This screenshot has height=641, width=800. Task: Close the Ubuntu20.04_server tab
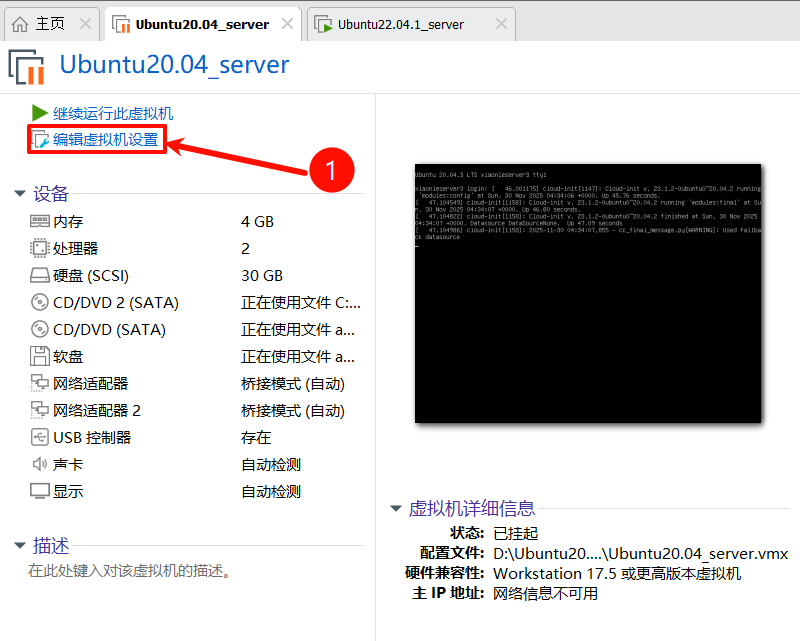pyautogui.click(x=288, y=23)
